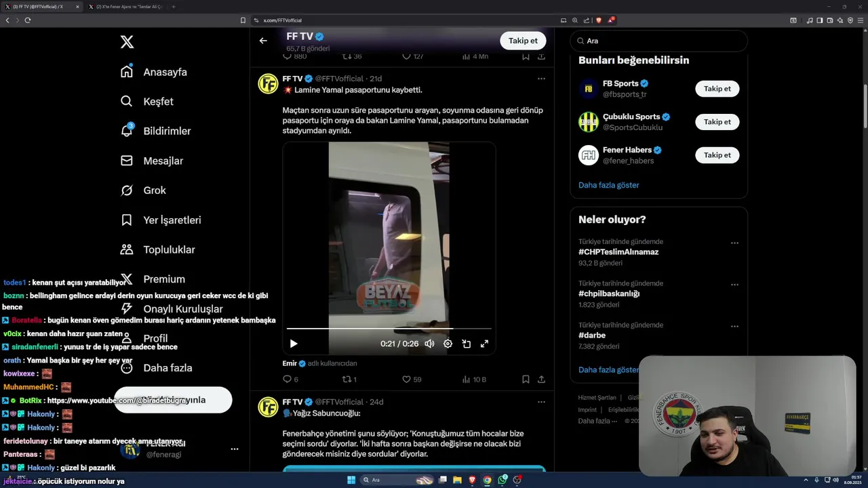
Task: Open Grok in sidebar
Action: click(143, 190)
